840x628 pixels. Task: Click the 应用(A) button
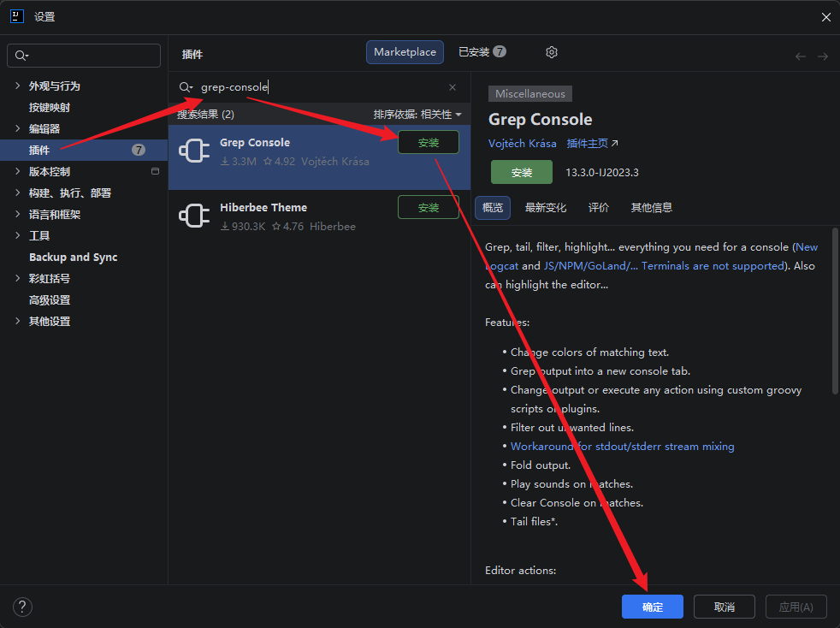pos(796,607)
